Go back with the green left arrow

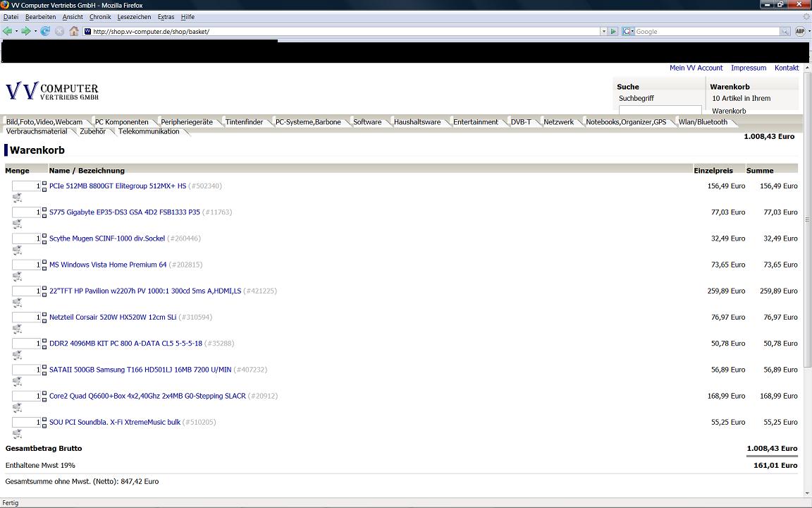point(7,31)
